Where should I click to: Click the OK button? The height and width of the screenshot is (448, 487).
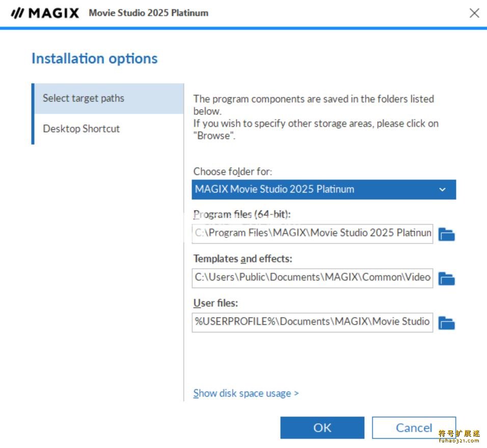(322, 428)
